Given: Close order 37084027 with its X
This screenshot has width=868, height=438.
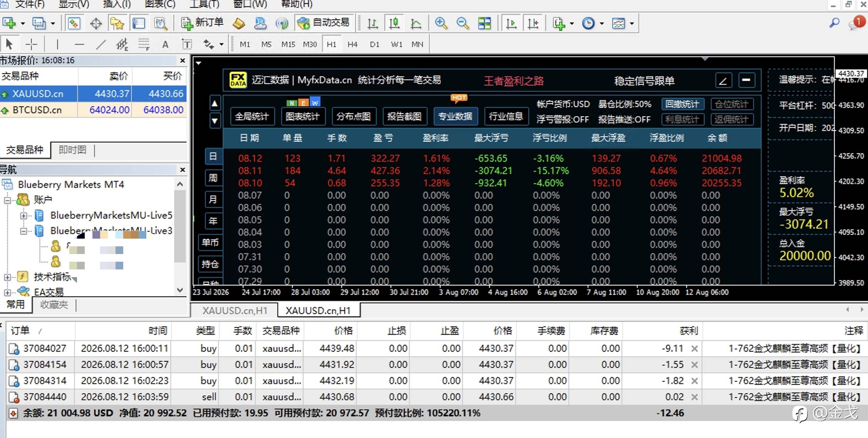Looking at the screenshot, I should (694, 349).
